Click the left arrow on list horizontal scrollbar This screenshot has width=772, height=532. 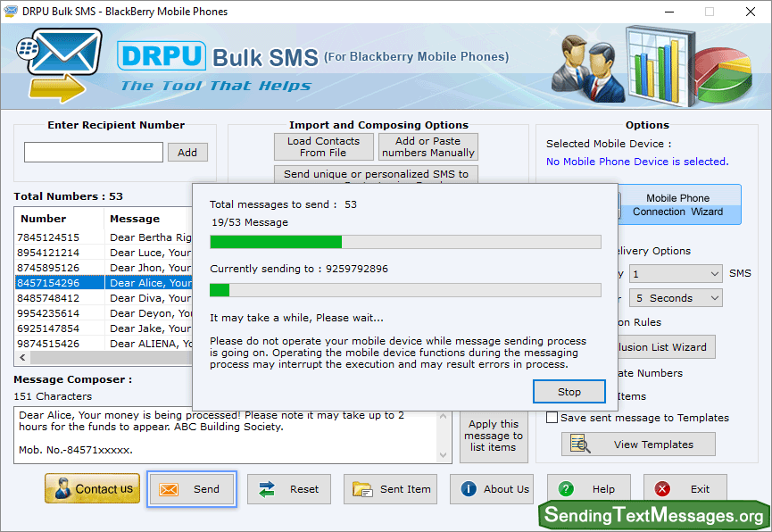(22, 357)
